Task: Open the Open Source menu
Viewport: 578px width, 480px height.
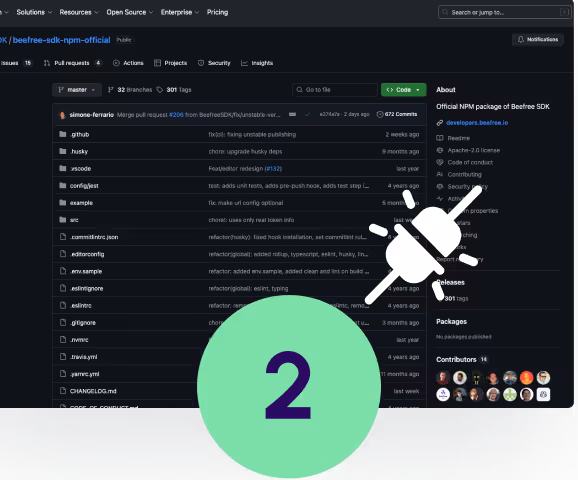Action: [x=129, y=12]
